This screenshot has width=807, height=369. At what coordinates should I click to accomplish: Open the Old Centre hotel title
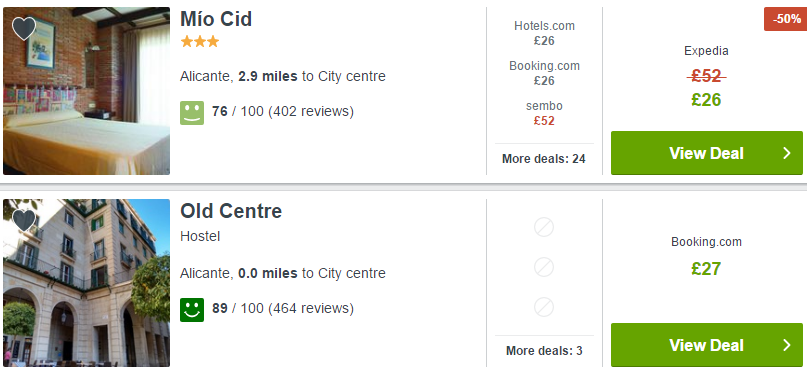[x=231, y=211]
